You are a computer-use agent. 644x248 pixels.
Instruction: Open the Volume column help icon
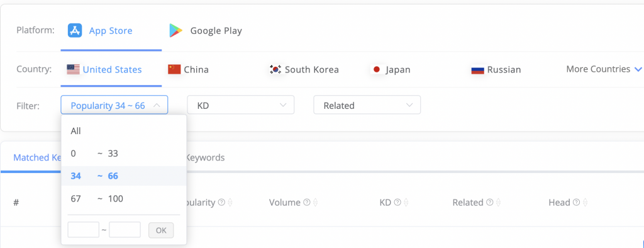coord(307,202)
